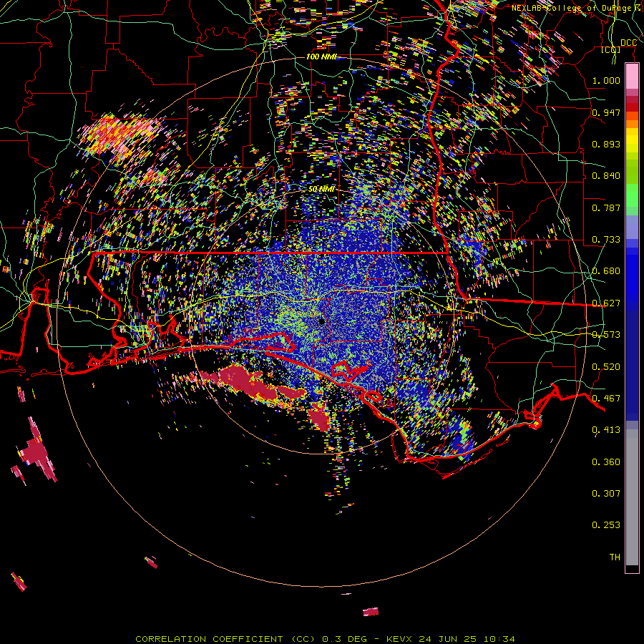644x644 pixels.
Task: Click the 100 NMI range ring label
Action: pos(321,57)
